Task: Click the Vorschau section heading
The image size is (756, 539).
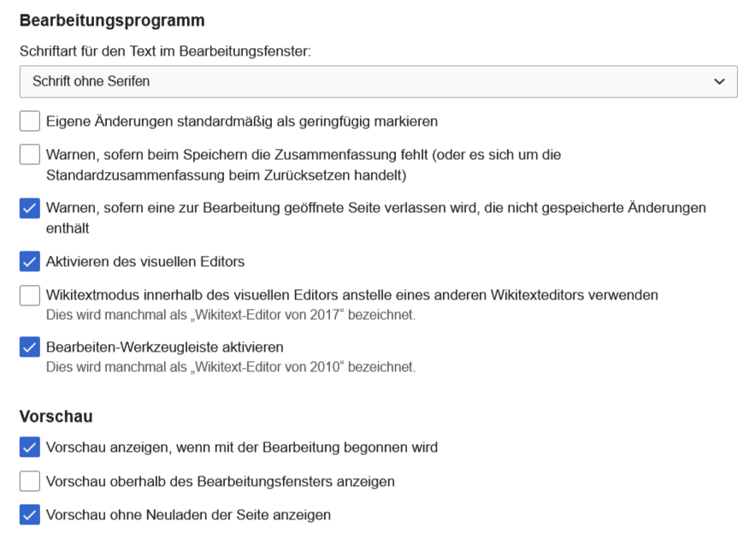Action: 56,417
